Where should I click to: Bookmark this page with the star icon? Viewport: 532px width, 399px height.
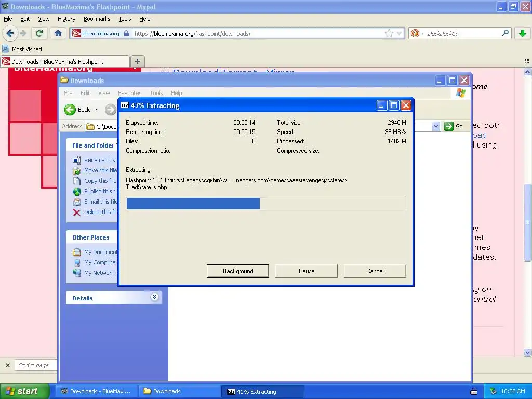coord(389,33)
